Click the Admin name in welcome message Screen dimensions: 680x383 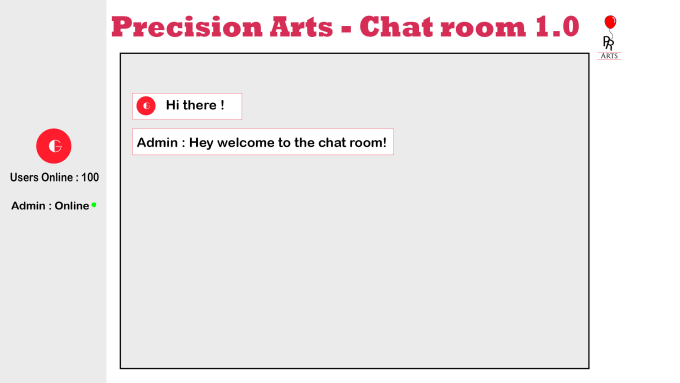coord(157,143)
